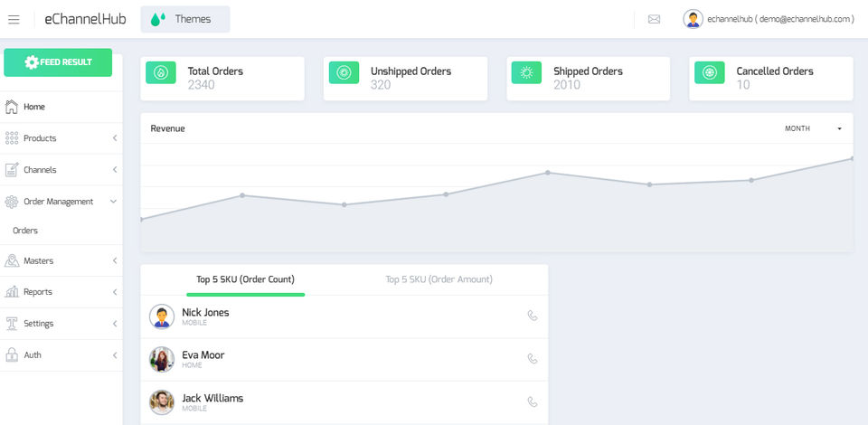Collapse the Order Management menu
Image resolution: width=868 pixels, height=425 pixels.
(x=61, y=202)
